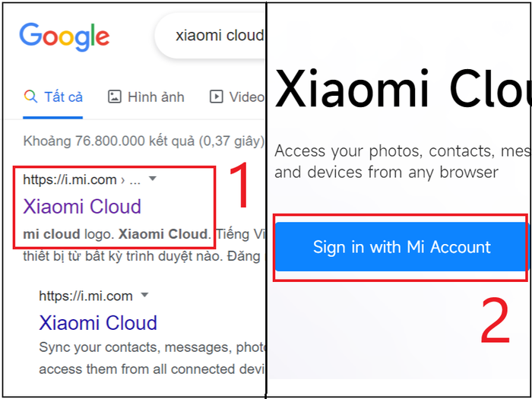532x399 pixels.
Task: Expand the arrow beside the indented https://i.mi.com
Action: pyautogui.click(x=144, y=295)
